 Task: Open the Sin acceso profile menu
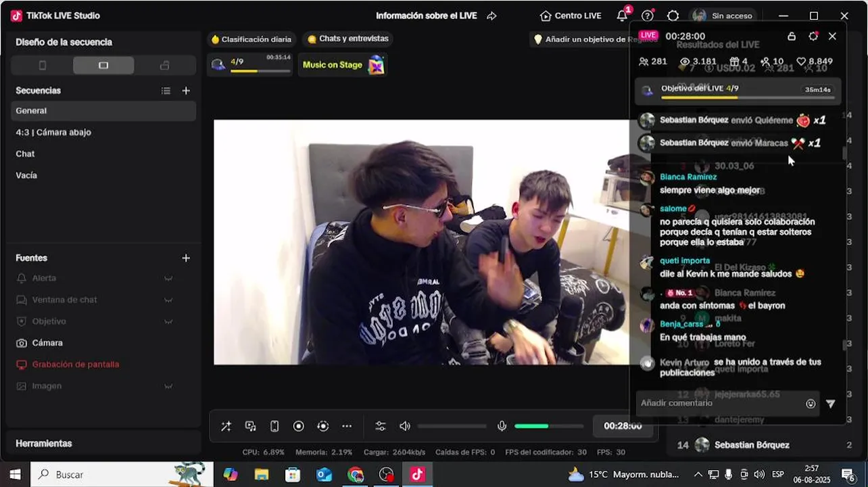coord(723,16)
